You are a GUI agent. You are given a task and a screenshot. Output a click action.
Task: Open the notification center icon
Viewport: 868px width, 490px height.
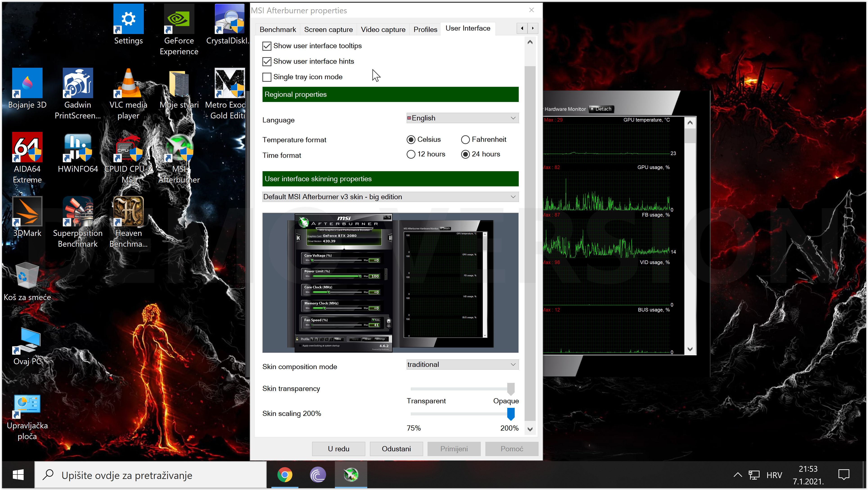tap(844, 475)
